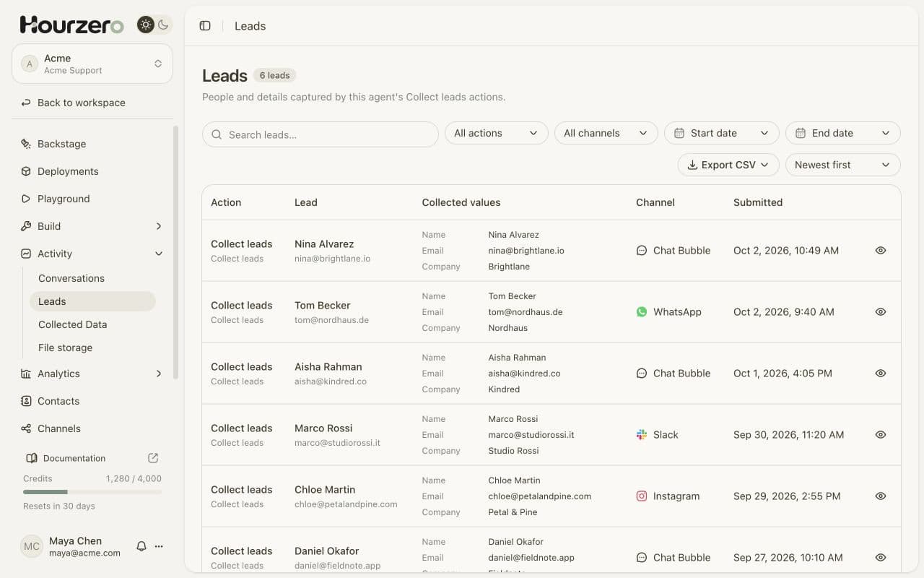Viewport: 924px width, 578px height.
Task: View Aisha Rahman lead details eye icon
Action: pos(881,374)
